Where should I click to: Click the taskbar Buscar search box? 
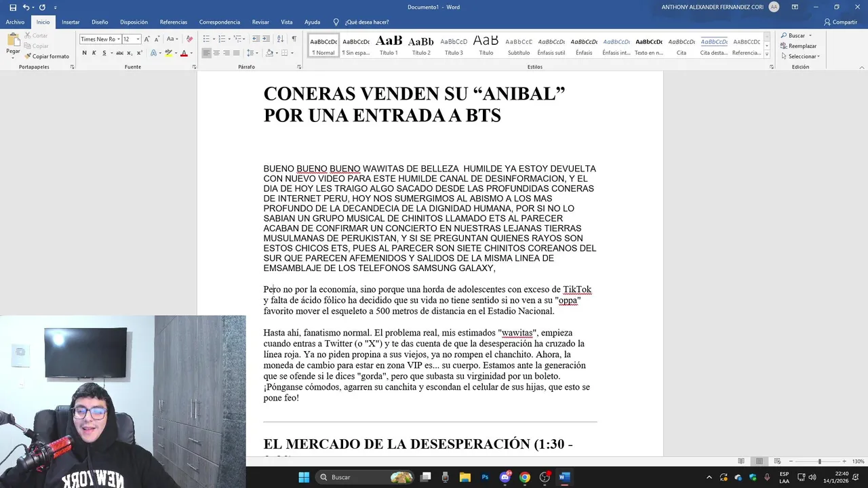pos(366,477)
